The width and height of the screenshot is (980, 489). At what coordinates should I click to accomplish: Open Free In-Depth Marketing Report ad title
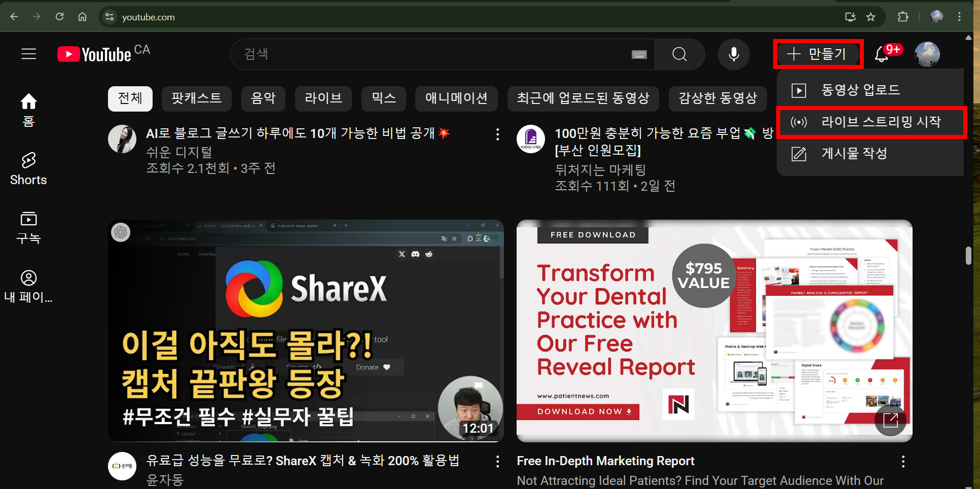605,461
